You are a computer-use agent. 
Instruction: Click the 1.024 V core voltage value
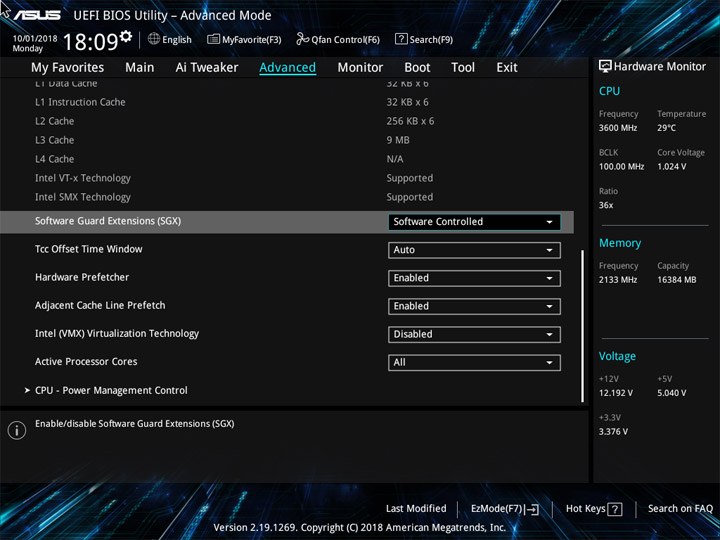click(x=672, y=167)
